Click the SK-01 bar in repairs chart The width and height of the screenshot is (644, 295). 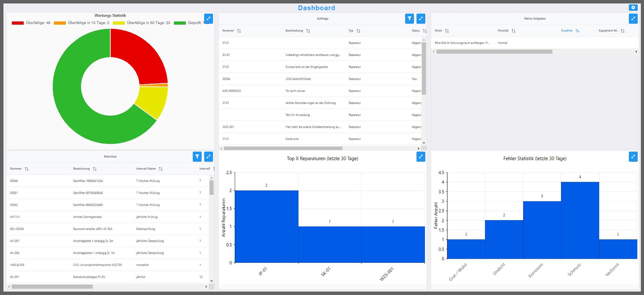point(330,245)
